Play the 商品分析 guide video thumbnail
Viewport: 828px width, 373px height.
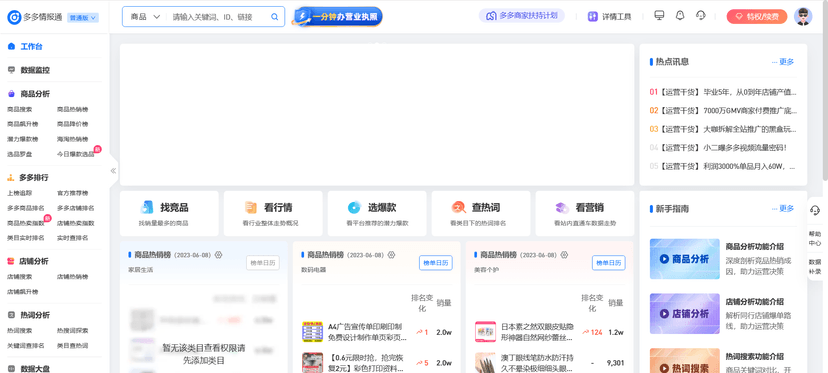(684, 259)
